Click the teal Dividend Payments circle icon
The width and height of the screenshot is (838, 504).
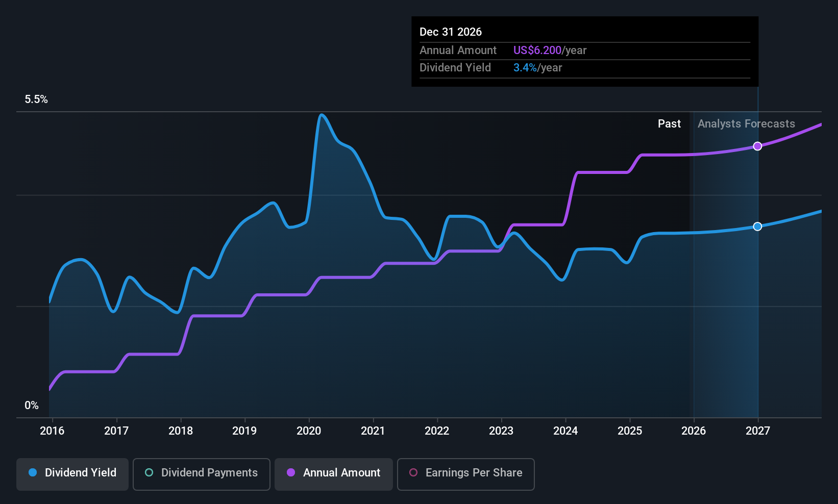coord(149,473)
